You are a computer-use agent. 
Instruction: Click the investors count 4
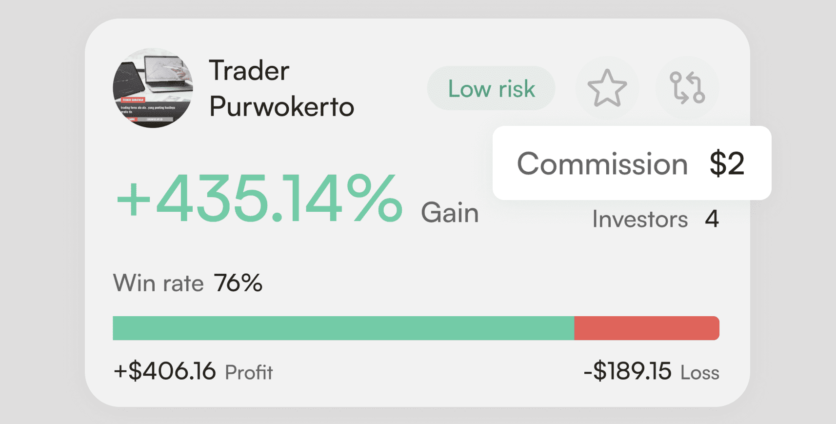click(x=712, y=219)
